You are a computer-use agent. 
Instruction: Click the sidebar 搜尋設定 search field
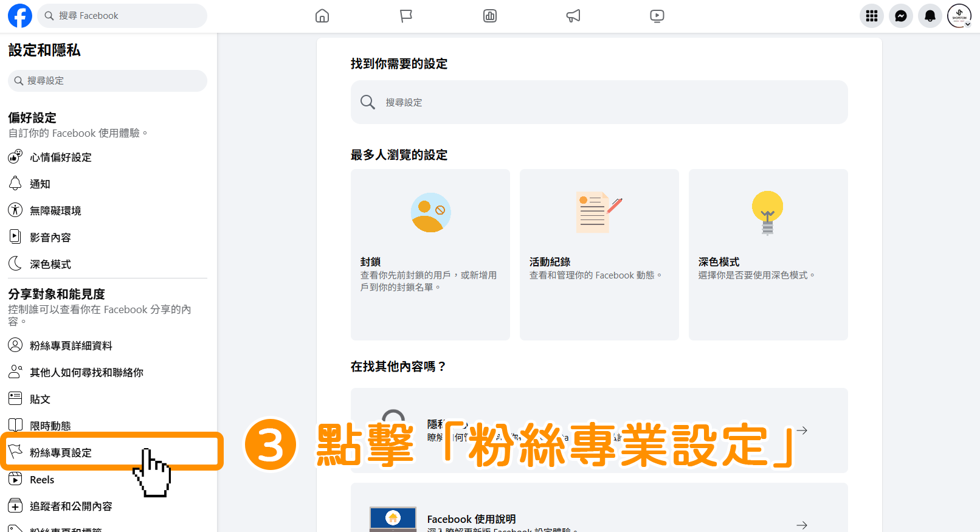(108, 81)
